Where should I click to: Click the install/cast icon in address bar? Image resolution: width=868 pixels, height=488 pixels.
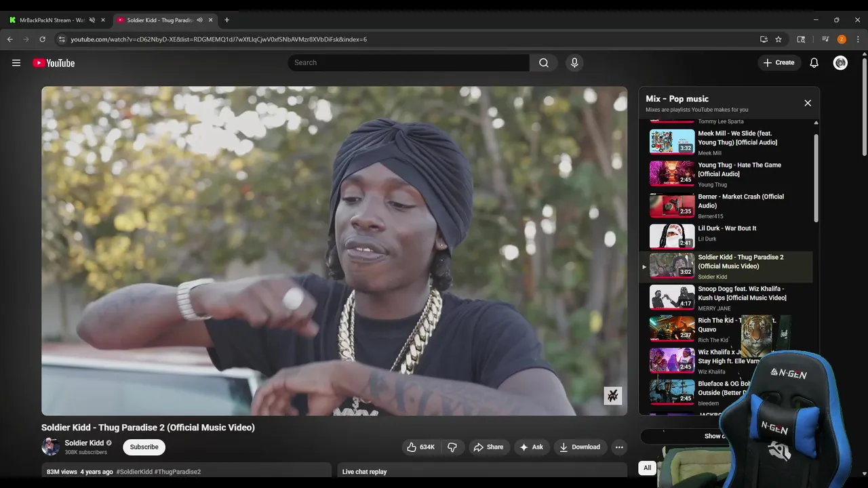point(764,39)
